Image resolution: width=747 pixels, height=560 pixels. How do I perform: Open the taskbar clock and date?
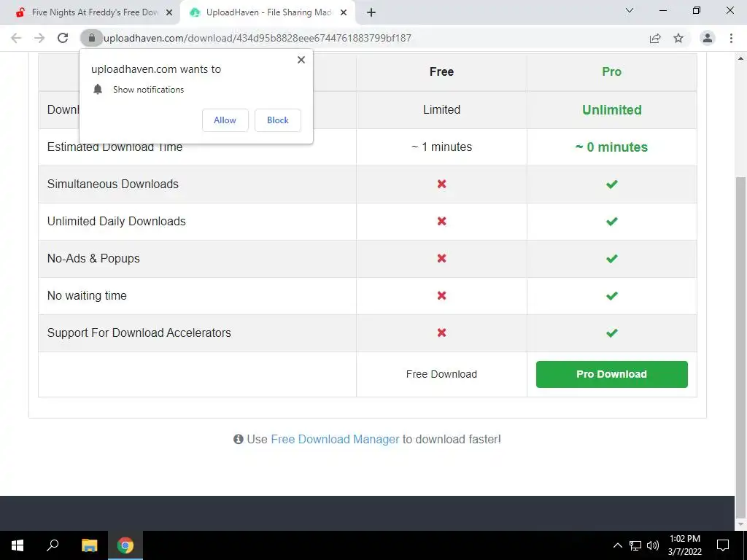click(x=684, y=545)
